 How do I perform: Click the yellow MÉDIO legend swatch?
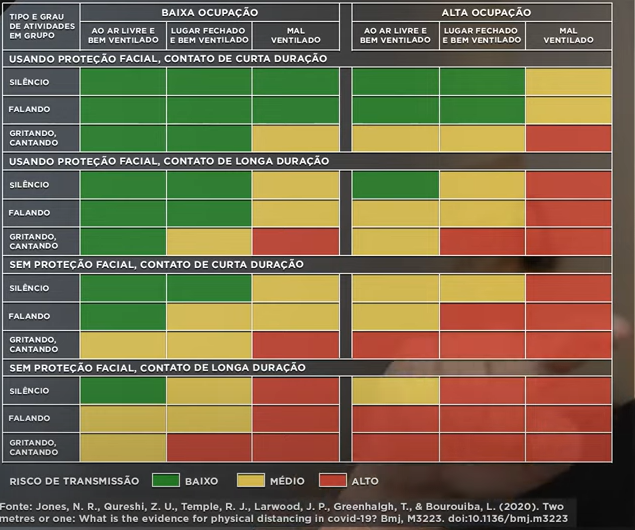click(254, 481)
